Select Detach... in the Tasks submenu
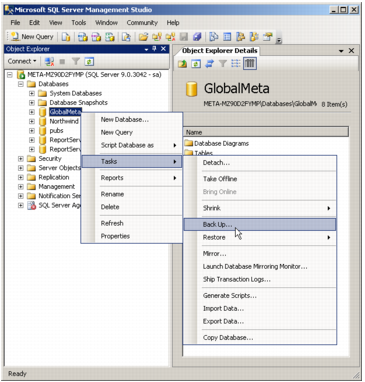The height and width of the screenshot is (382, 365). 260,163
